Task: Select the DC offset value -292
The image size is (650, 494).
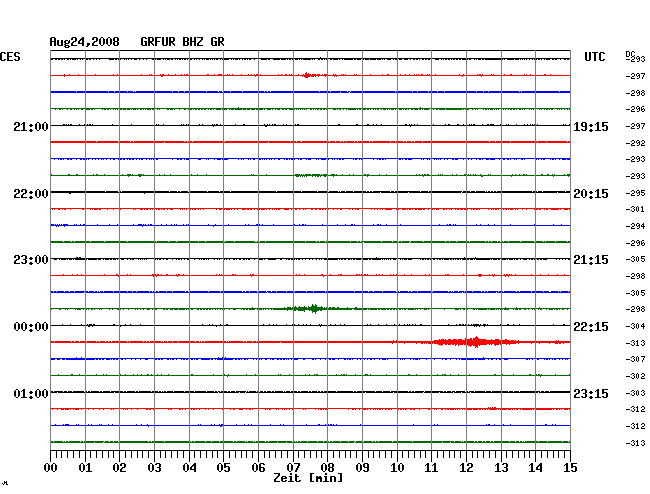Action: (x=635, y=143)
